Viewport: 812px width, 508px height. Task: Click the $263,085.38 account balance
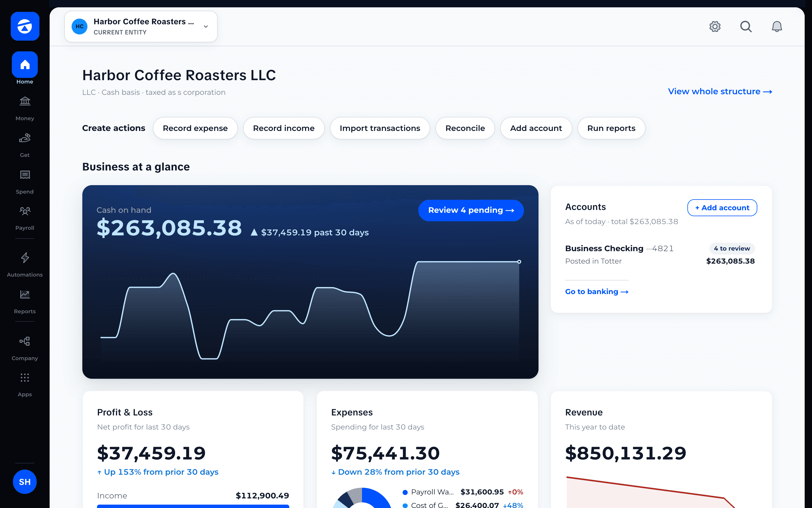click(x=730, y=261)
